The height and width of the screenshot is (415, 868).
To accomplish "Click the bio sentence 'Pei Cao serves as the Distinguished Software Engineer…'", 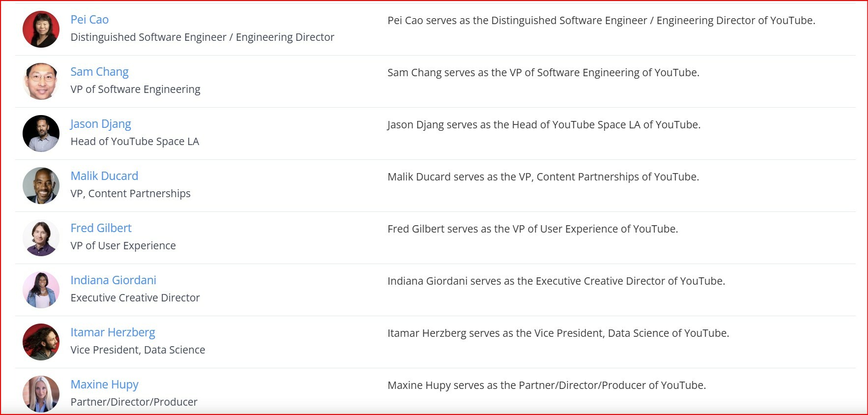I will coord(602,21).
